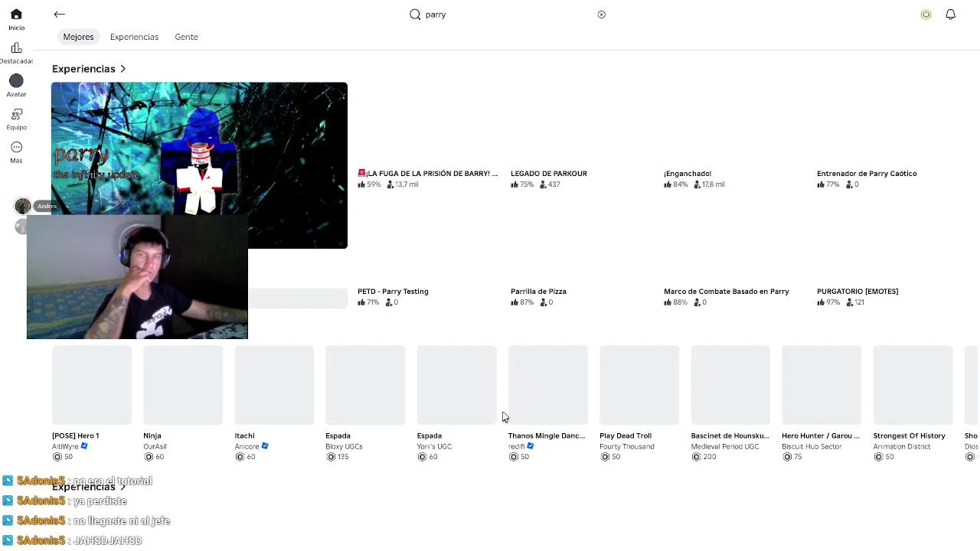This screenshot has width=980, height=551.
Task: Open Espada item by Bloxy UGCs
Action: click(x=365, y=385)
